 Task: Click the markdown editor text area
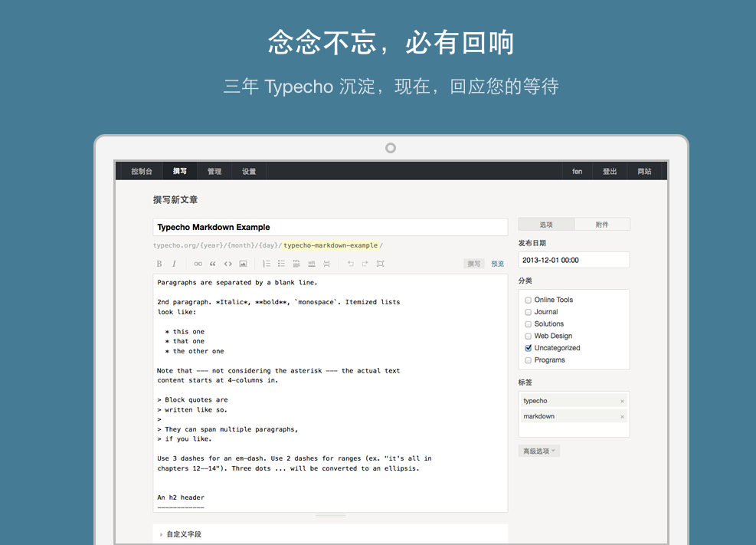(330, 393)
